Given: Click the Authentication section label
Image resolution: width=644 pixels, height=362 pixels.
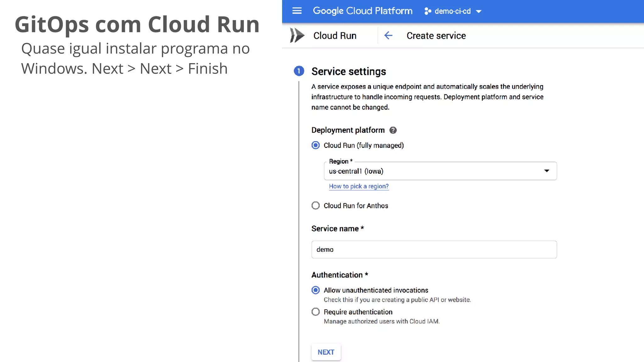Looking at the screenshot, I should (340, 275).
